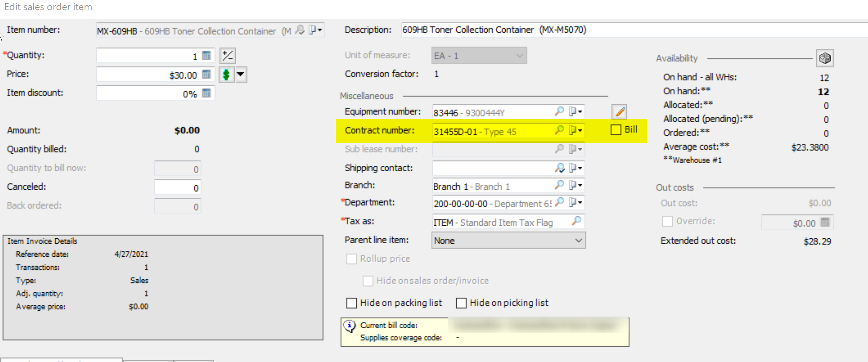Click the plus/minus quantity adjustment icon

coord(227,56)
